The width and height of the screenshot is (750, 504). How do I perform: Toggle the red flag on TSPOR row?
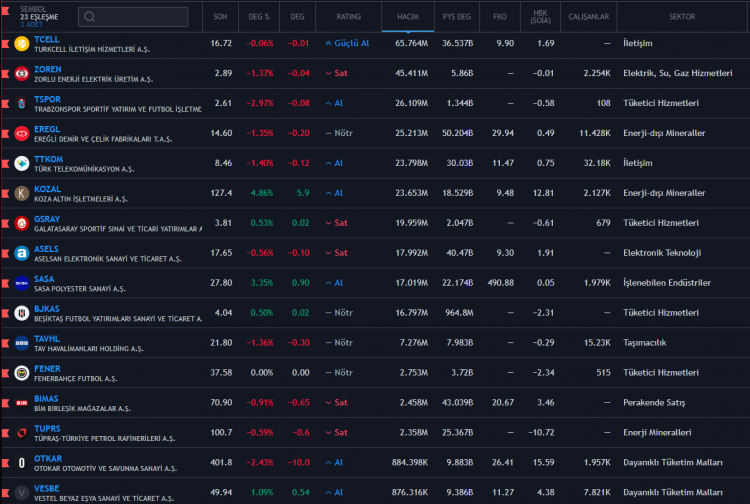(6, 103)
